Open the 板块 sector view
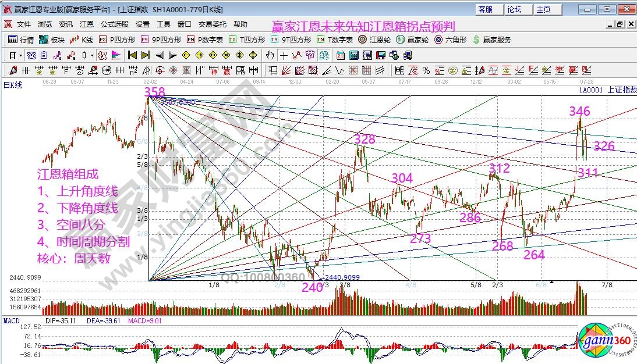 (52, 40)
